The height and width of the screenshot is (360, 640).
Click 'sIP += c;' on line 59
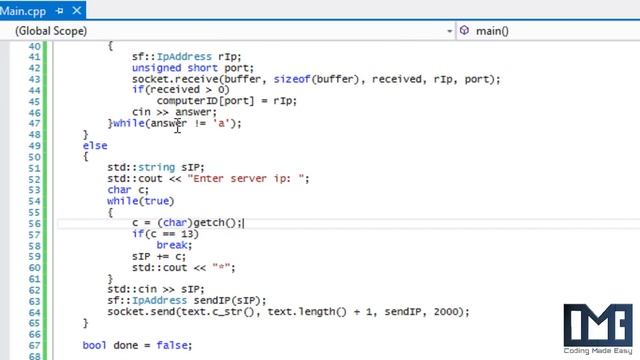[159, 257]
